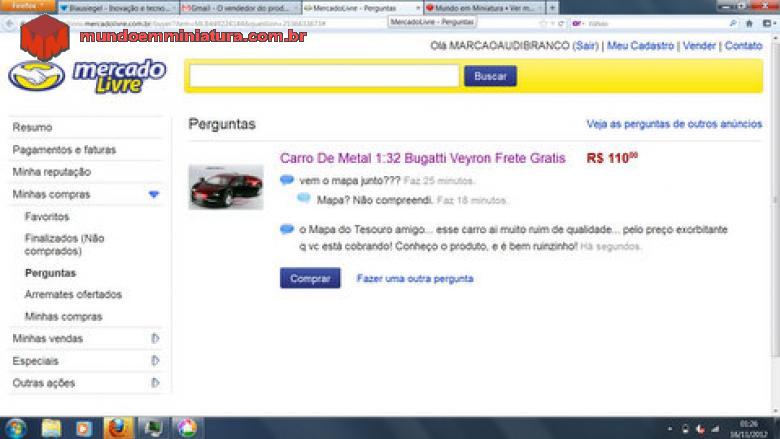
Task: Collapse the Minhas compras section arrow
Action: (153, 194)
